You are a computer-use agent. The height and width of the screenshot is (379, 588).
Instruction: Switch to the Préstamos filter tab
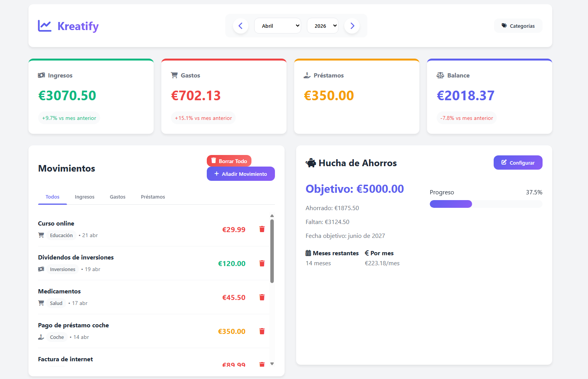tap(152, 197)
